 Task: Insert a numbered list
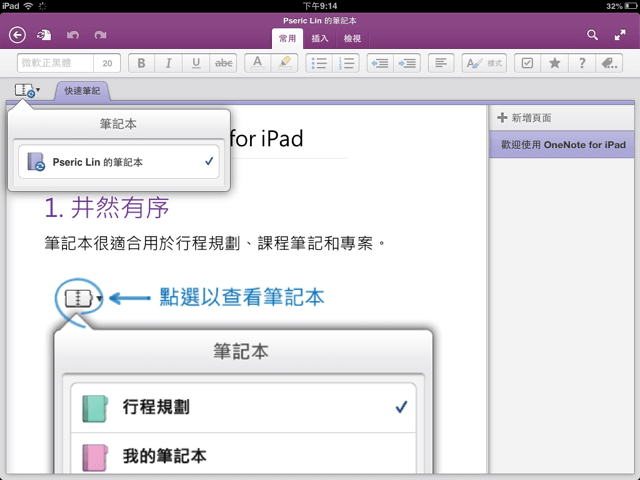coord(346,63)
